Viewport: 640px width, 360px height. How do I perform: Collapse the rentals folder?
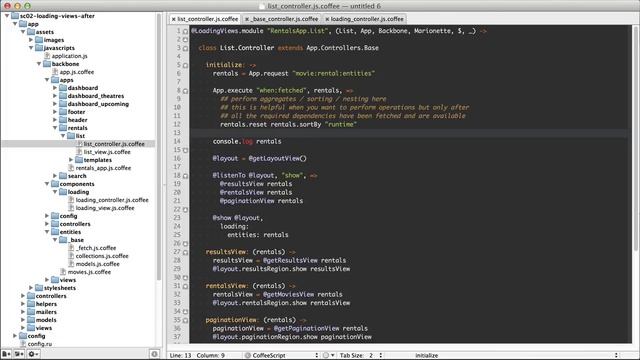(x=55, y=128)
